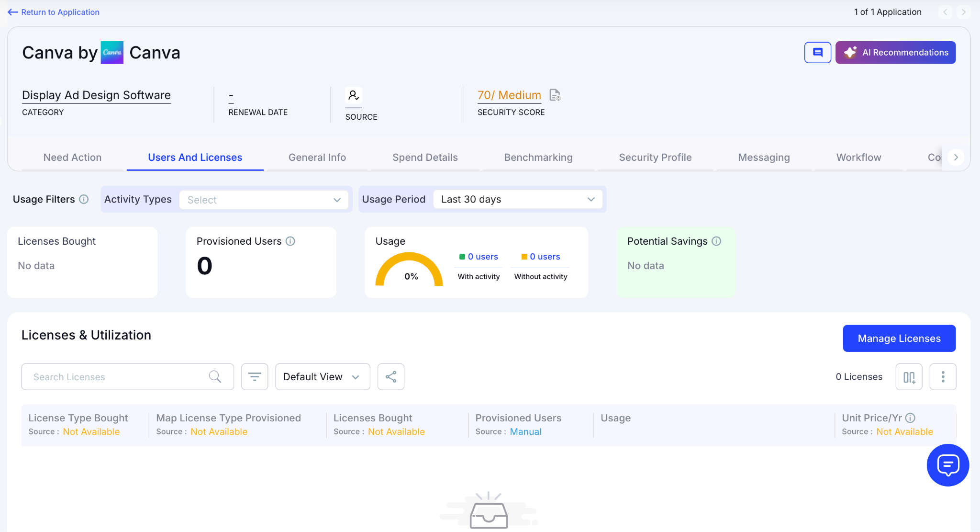Expand the Activity Types select dropdown

[x=264, y=200]
